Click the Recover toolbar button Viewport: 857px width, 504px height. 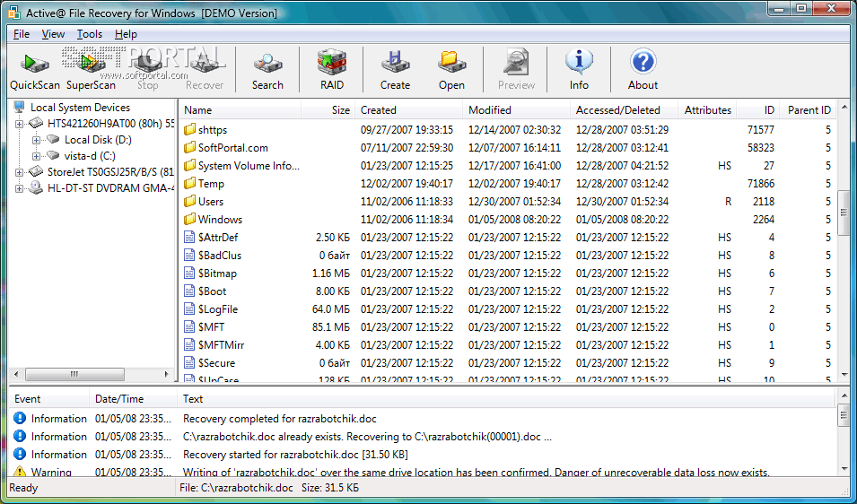tap(205, 70)
